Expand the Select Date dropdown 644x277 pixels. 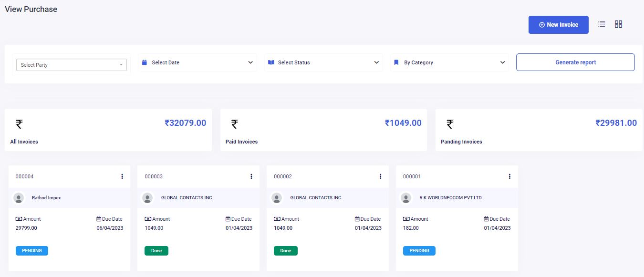[197, 62]
